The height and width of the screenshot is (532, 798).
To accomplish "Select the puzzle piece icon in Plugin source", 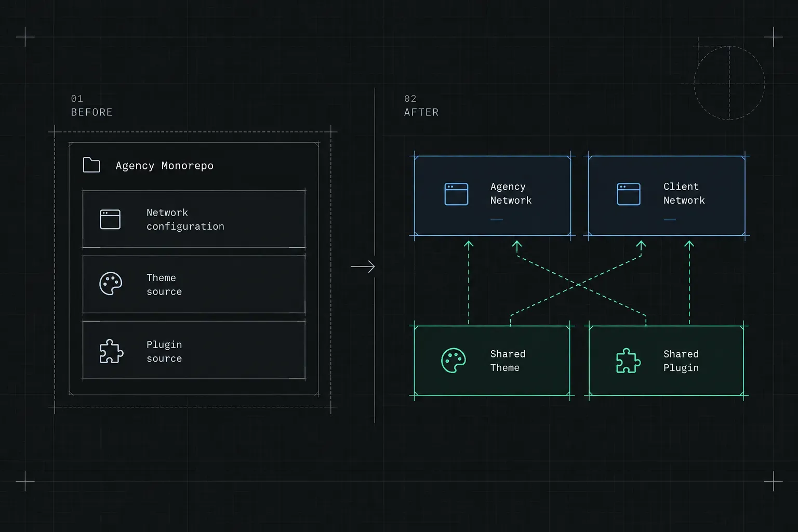I will pyautogui.click(x=111, y=351).
